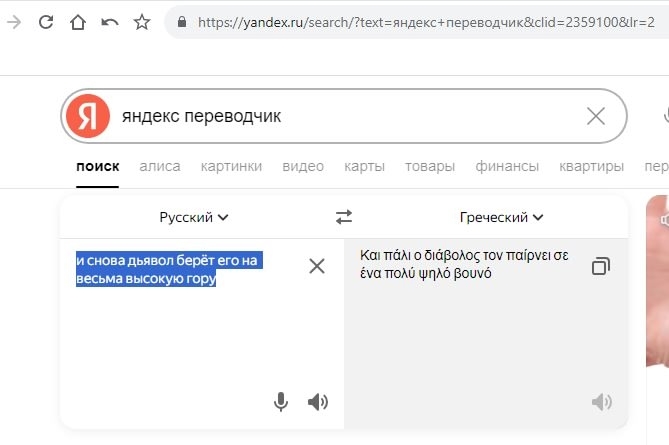Bookmark page with star icon

(x=142, y=21)
